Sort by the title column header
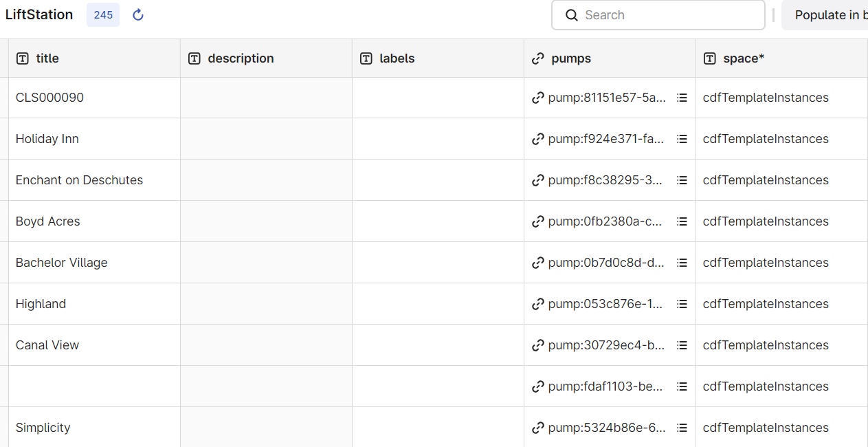Image resolution: width=868 pixels, height=447 pixels. 94,58
